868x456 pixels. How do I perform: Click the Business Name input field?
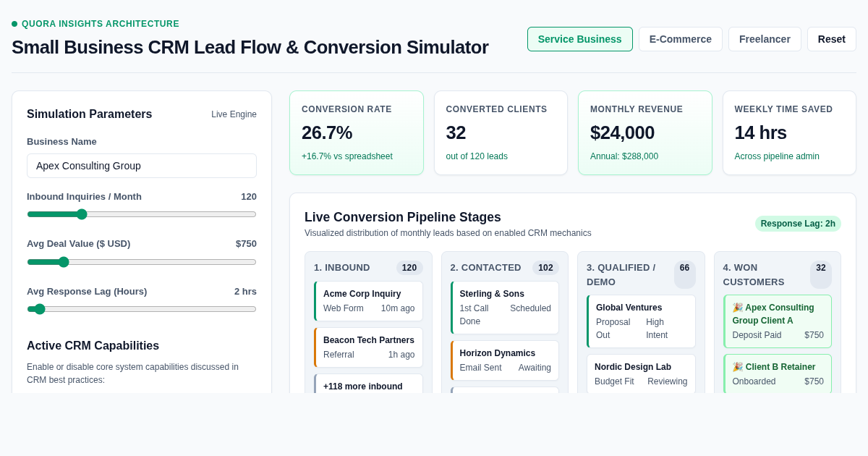142,166
